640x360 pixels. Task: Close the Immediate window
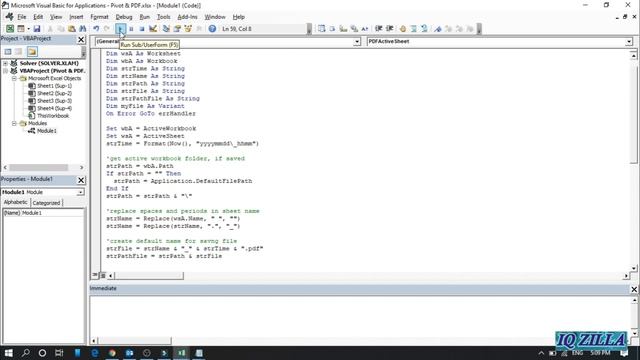(634, 289)
